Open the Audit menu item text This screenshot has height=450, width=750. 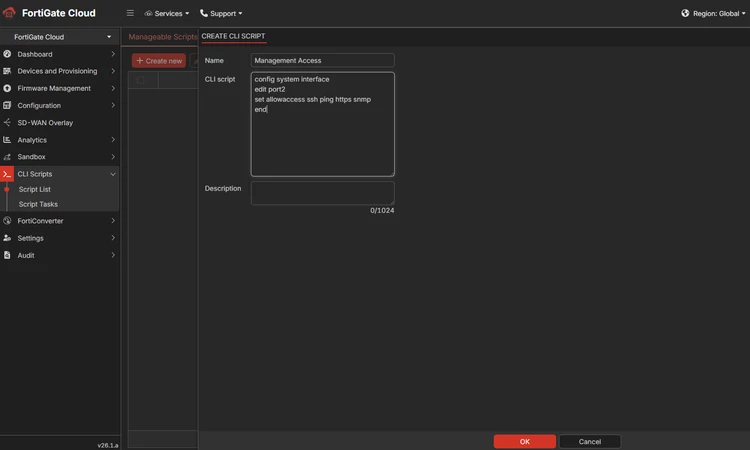point(26,255)
